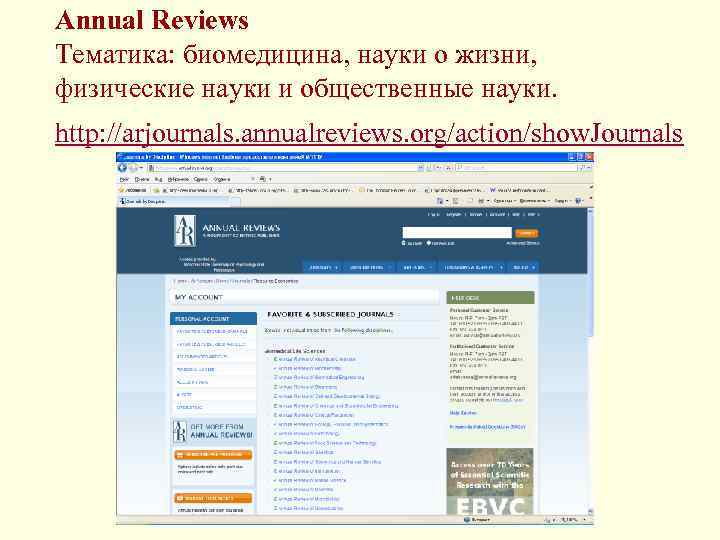
Task: Open Annual Review of Clinical Psychology link
Action: click(313, 415)
